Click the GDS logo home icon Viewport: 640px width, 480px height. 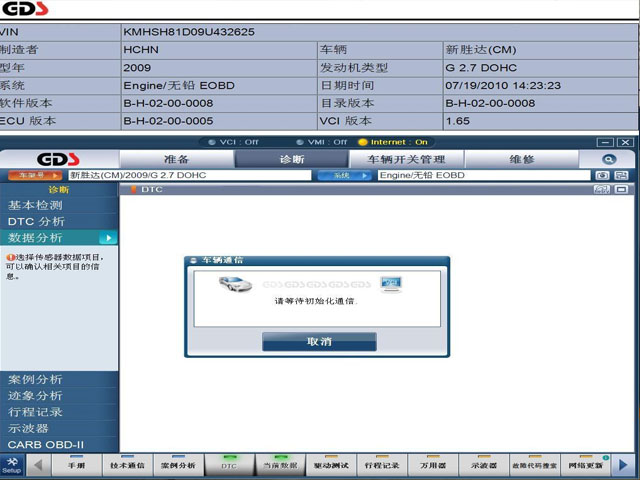click(59, 159)
